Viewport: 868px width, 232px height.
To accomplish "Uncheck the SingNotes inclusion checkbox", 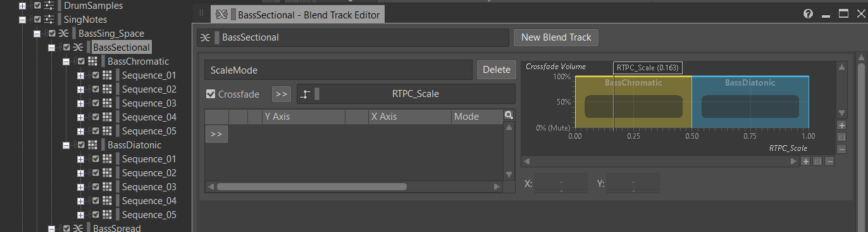I will pos(37,20).
